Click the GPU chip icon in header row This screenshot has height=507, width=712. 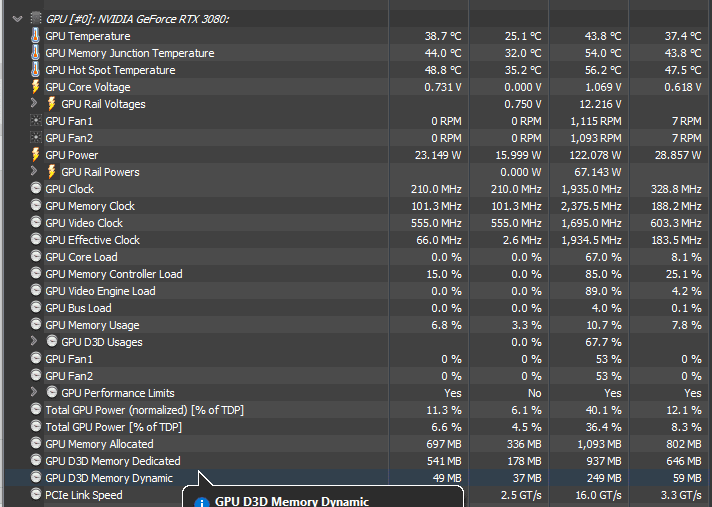(x=35, y=19)
